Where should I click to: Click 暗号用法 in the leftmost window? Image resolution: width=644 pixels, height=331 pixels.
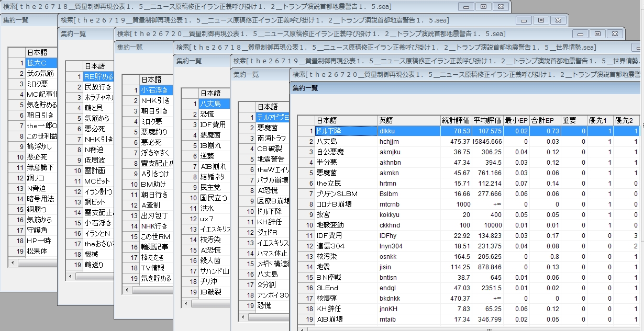coord(42,199)
